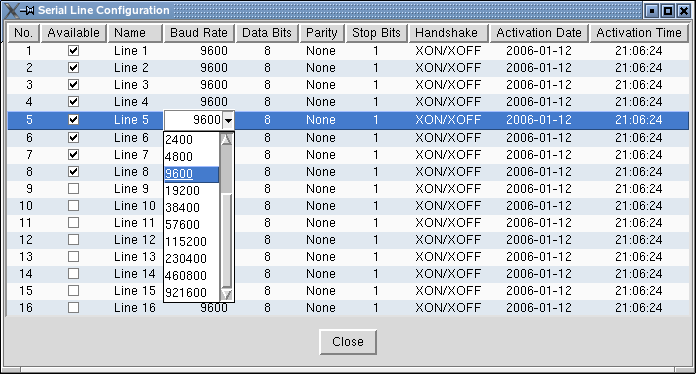Click the 'Line 10' name cell
This screenshot has height=374, width=696.
coord(135,206)
